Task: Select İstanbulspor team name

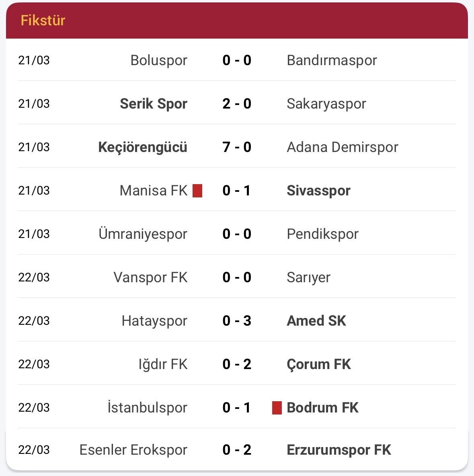Action: [x=147, y=408]
